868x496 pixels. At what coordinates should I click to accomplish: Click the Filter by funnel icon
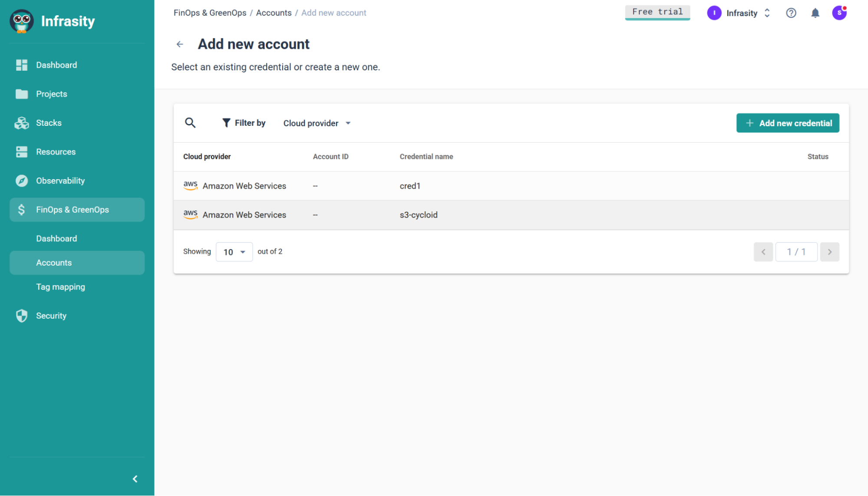[226, 123]
